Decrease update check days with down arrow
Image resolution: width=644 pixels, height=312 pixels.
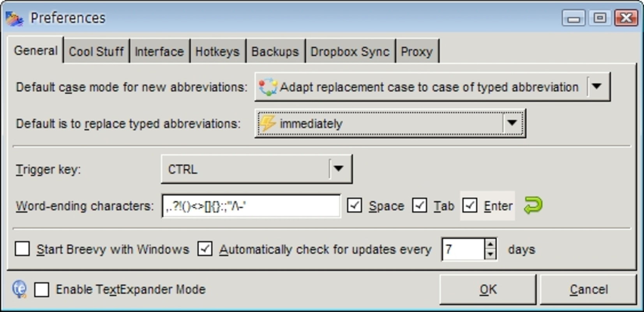tap(490, 254)
